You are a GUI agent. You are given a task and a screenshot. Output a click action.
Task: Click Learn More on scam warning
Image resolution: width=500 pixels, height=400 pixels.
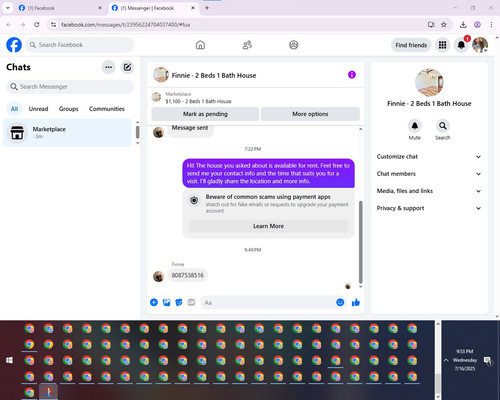click(268, 226)
